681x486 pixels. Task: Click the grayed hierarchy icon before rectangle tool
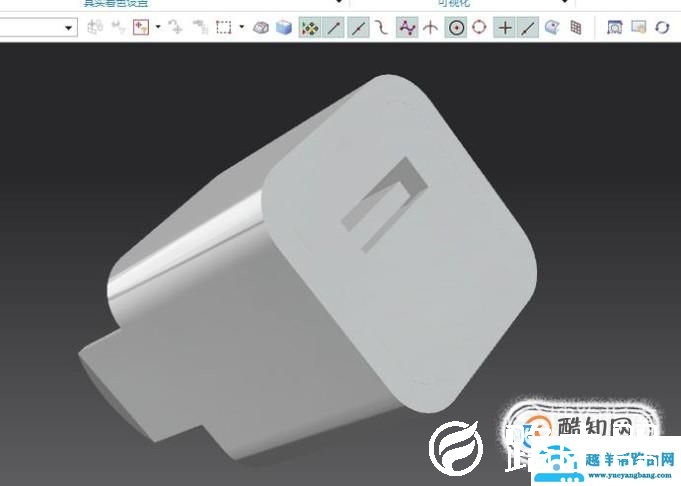(200, 27)
